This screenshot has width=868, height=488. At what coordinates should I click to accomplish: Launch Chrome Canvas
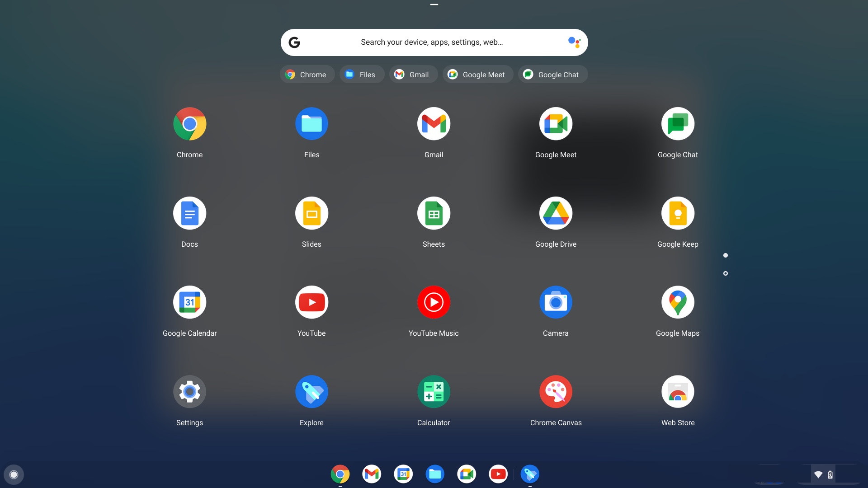pos(556,391)
